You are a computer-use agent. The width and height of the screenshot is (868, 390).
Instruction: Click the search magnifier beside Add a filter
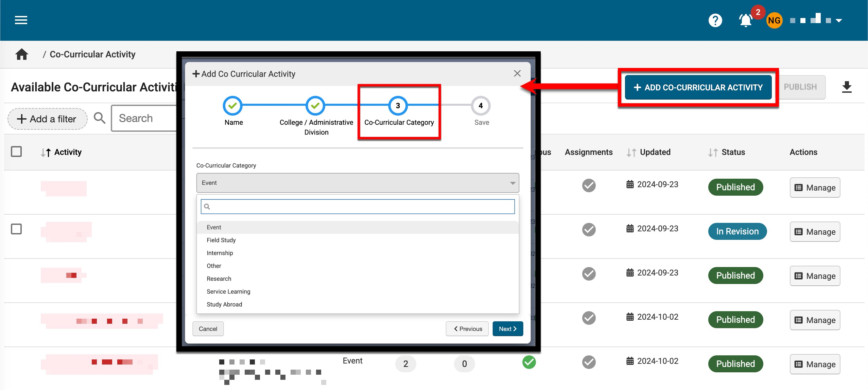click(100, 118)
